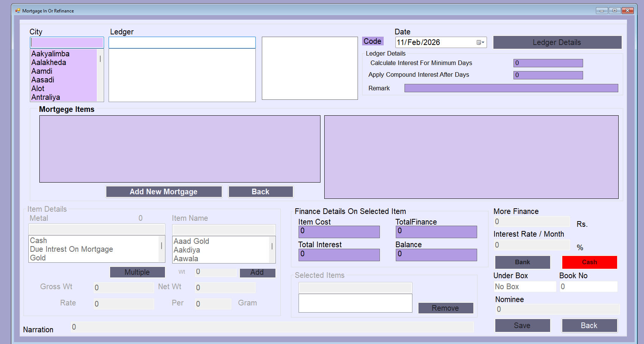Image resolution: width=644 pixels, height=344 pixels.
Task: Click the Add button beside Wt
Action: click(x=257, y=273)
